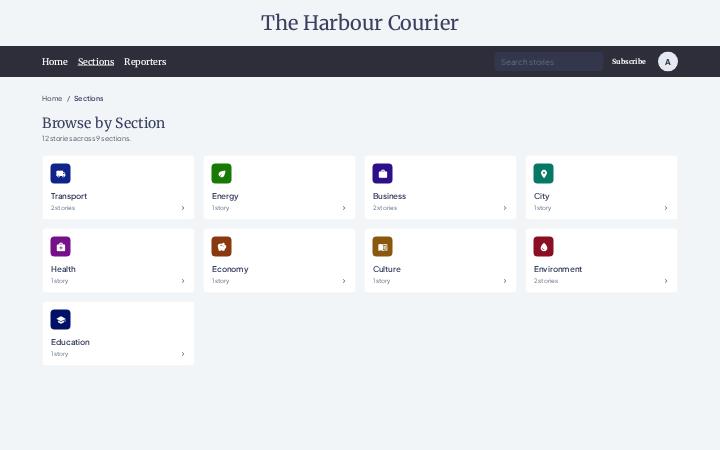Focus the Search stories input field
The image size is (720, 450).
point(549,62)
